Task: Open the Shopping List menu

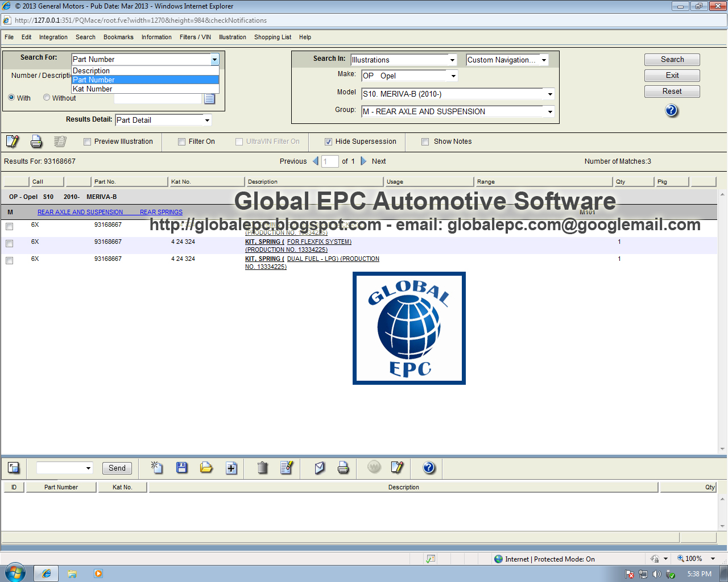Action: coord(272,37)
